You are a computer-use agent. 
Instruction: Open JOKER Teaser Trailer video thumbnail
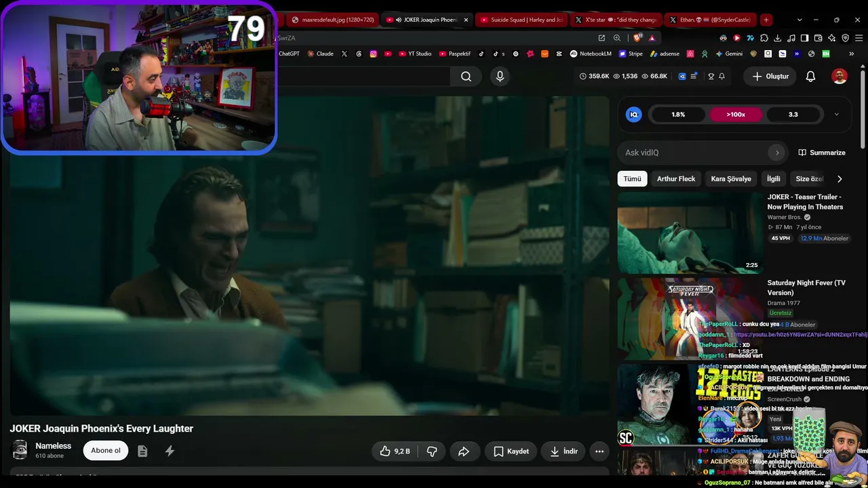pyautogui.click(x=690, y=232)
